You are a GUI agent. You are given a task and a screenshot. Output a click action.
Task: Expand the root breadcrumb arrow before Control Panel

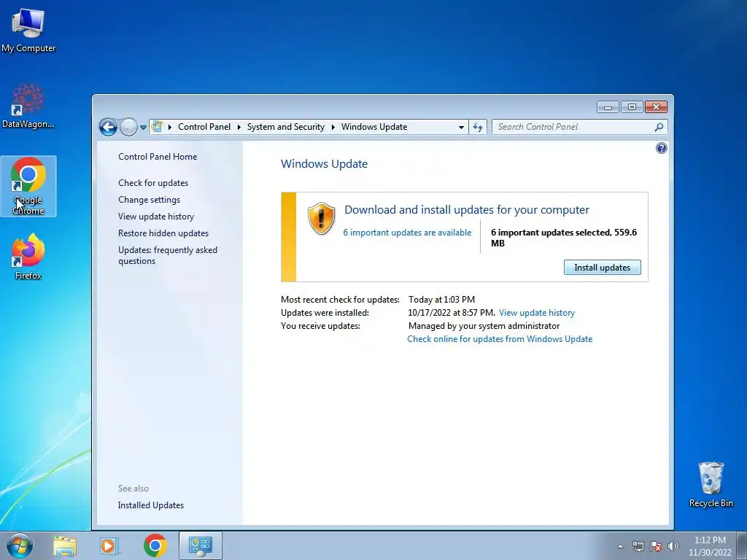(169, 127)
